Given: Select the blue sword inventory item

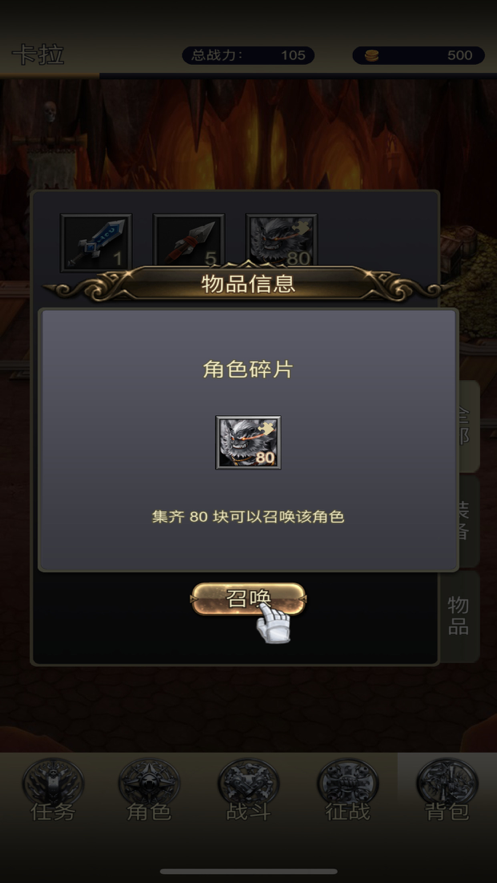Looking at the screenshot, I should [x=96, y=243].
